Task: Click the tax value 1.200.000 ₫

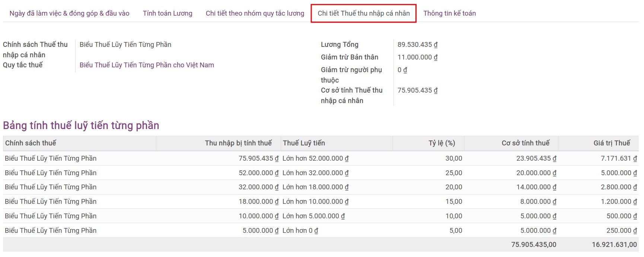Action: coord(619,202)
